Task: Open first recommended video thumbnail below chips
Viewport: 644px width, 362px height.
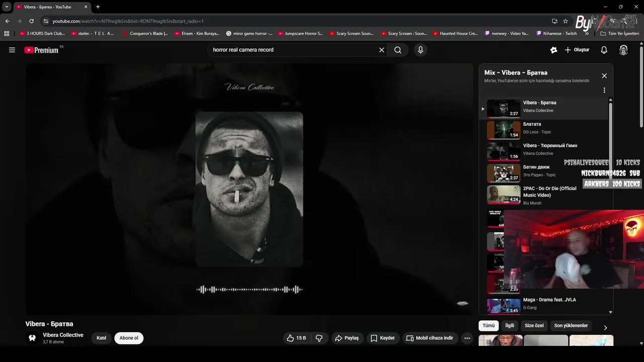Action: pyautogui.click(x=500, y=340)
